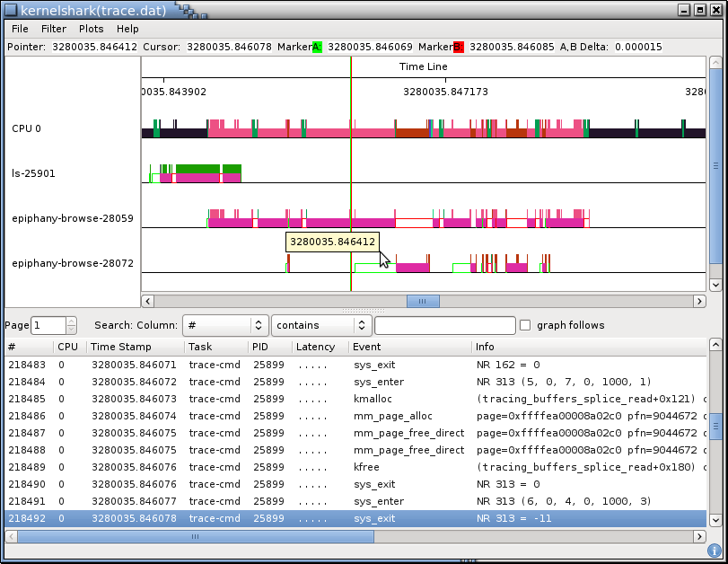Click the green Marker A swatch
This screenshot has width=728, height=564.
click(317, 47)
